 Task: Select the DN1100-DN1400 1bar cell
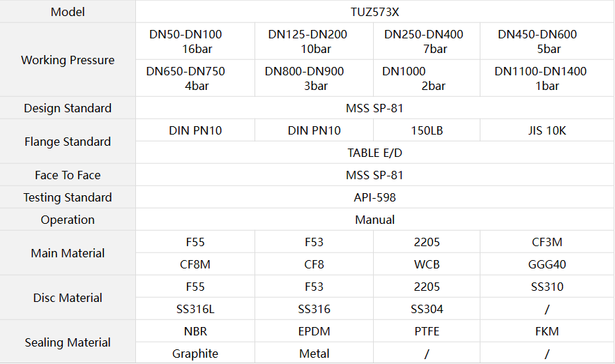click(x=547, y=78)
